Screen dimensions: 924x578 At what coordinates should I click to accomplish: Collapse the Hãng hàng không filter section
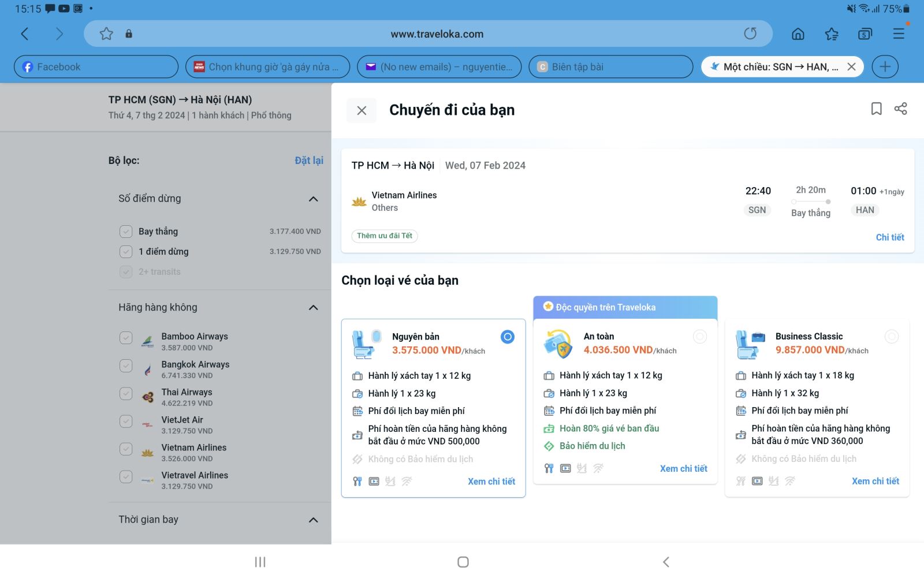pos(313,308)
